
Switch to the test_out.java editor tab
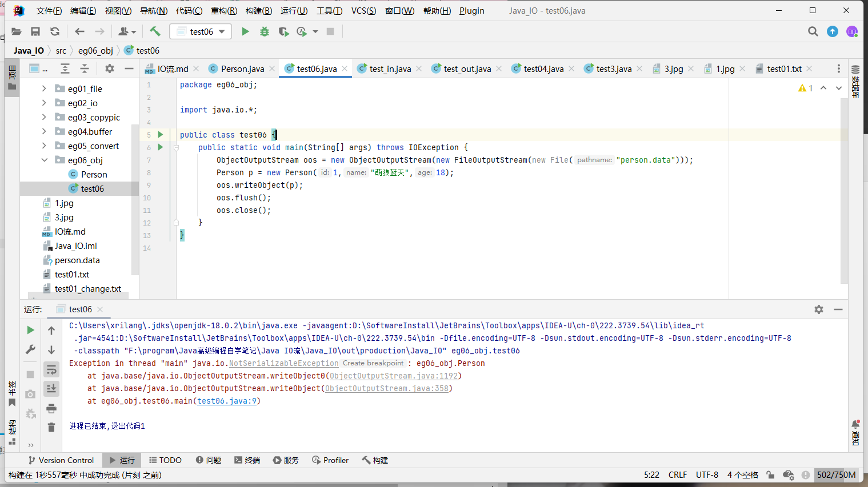[467, 69]
